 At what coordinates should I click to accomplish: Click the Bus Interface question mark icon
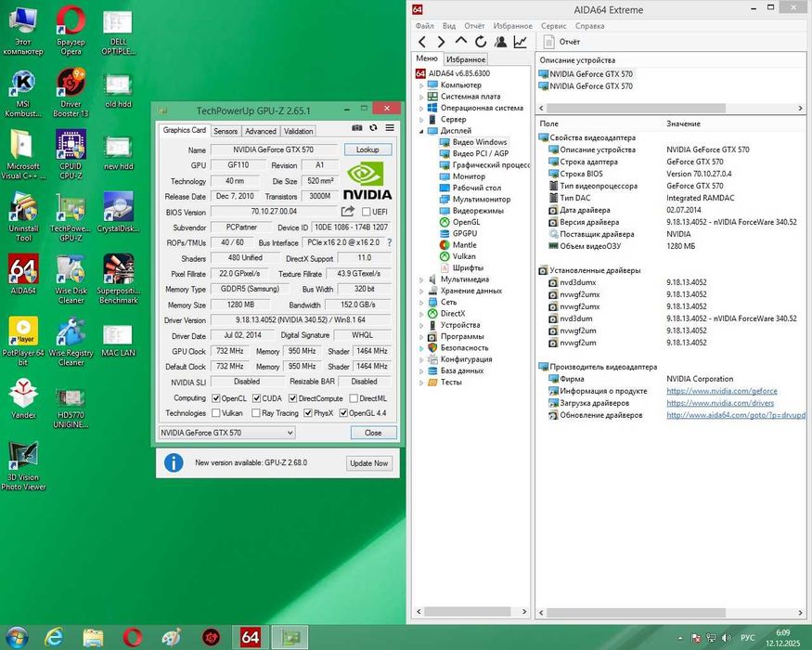click(x=389, y=242)
